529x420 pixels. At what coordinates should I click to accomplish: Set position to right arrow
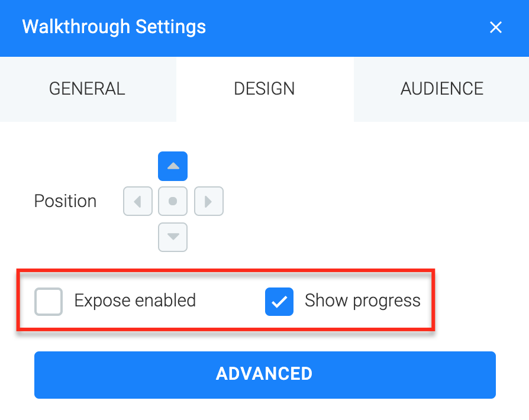point(209,201)
